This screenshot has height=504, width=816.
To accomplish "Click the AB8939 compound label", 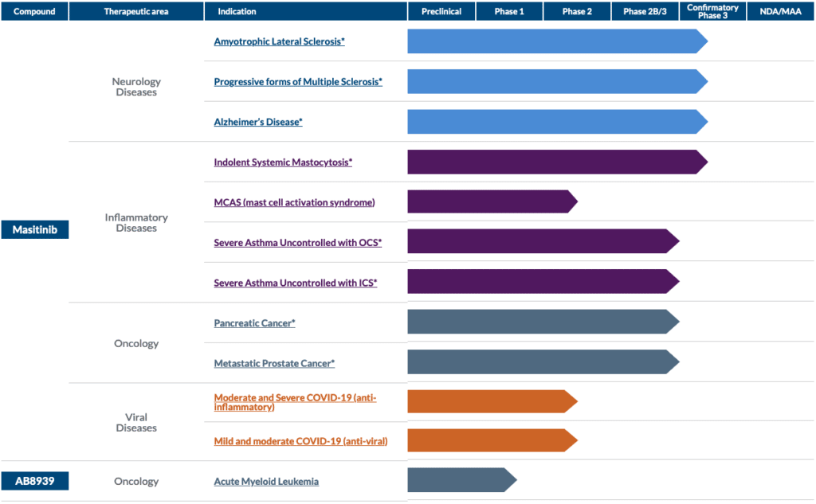I will point(34,480).
